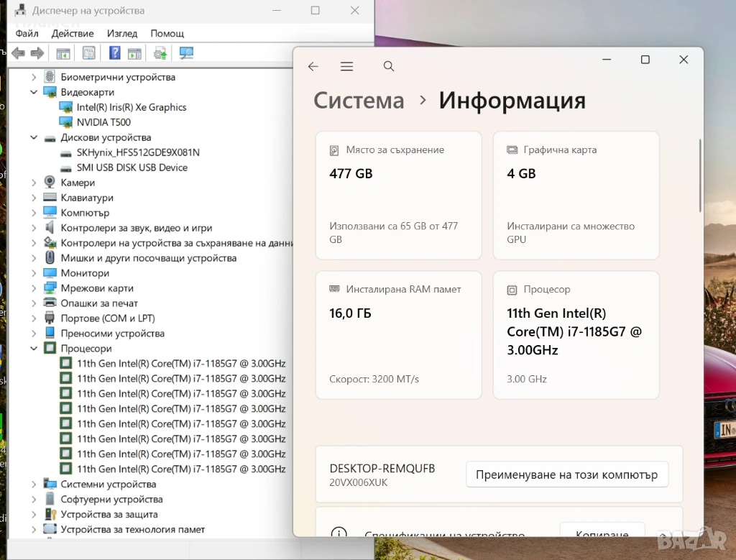The image size is (736, 560).
Task: Expand the Мрежови карти node
Action: point(34,288)
